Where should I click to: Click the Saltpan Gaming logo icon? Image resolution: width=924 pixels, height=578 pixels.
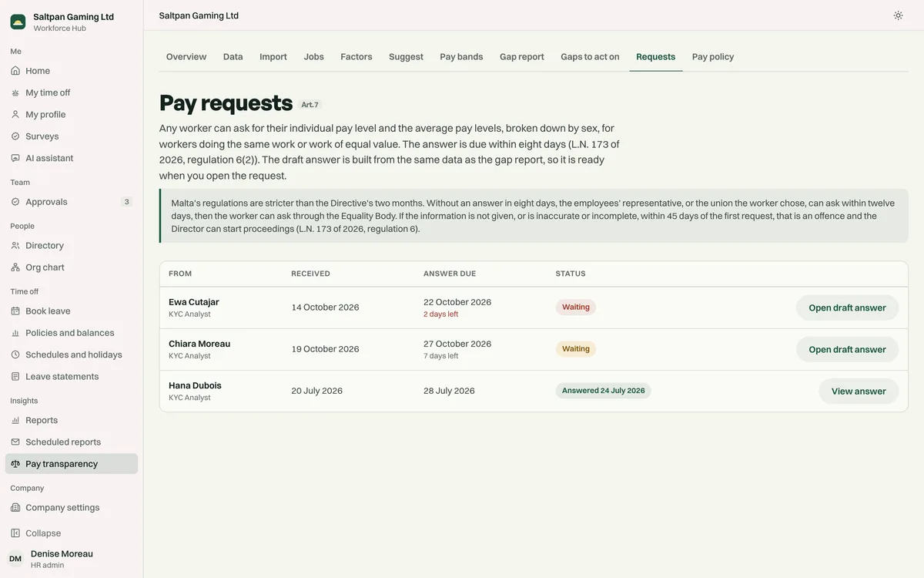pyautogui.click(x=18, y=22)
